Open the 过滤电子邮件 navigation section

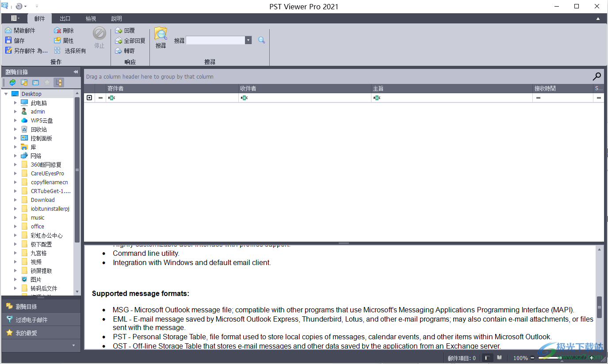pos(41,319)
